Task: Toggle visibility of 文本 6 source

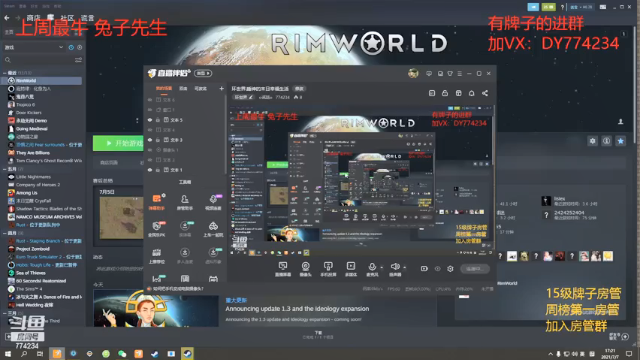Action: click(x=150, y=100)
